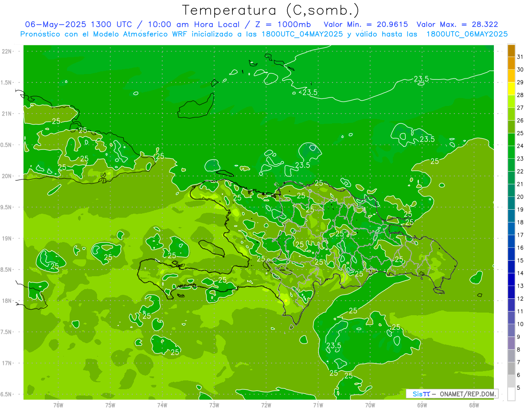Click the "5" label on the color scale
This screenshot has height=411, width=532.
click(x=519, y=388)
